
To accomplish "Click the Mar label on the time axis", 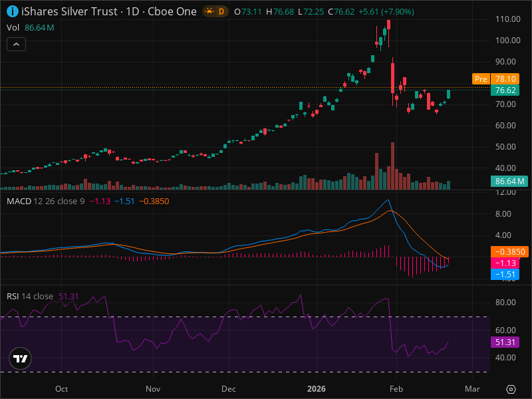I will tap(472, 389).
